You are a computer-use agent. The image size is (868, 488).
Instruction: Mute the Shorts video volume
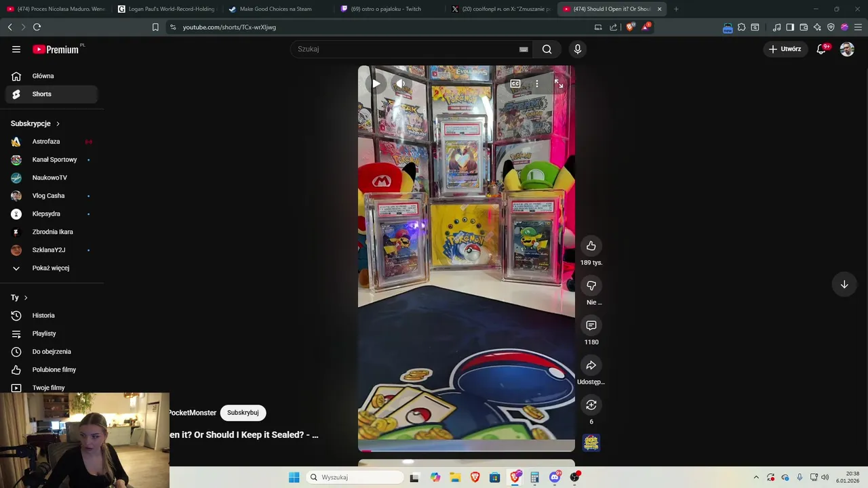point(401,83)
